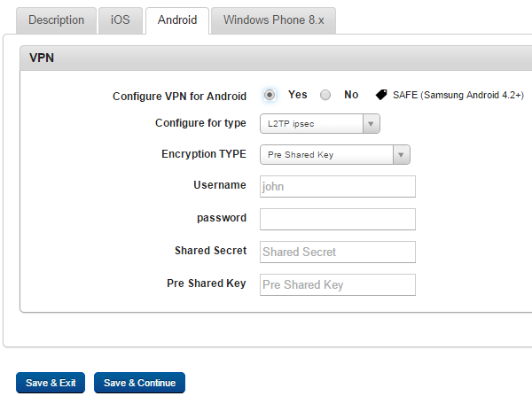532x396 pixels.
Task: Focus the password input field
Action: (338, 220)
